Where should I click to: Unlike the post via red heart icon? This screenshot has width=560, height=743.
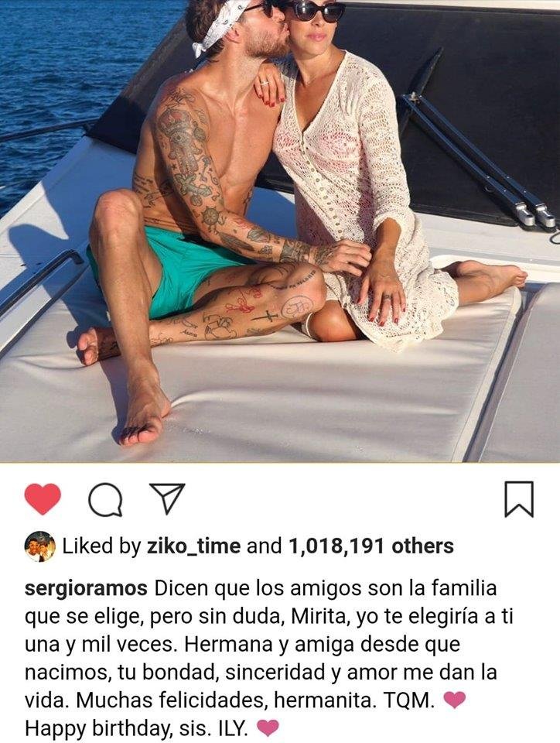click(x=43, y=499)
